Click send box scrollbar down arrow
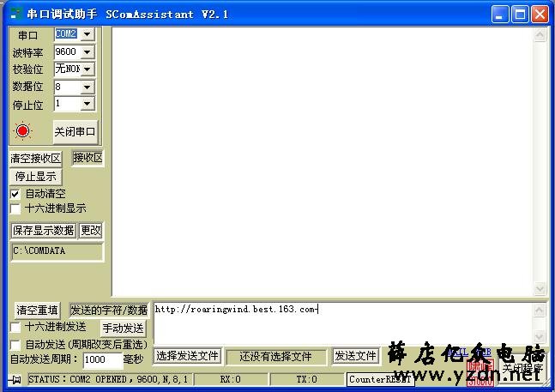555x392 pixels. [x=539, y=336]
